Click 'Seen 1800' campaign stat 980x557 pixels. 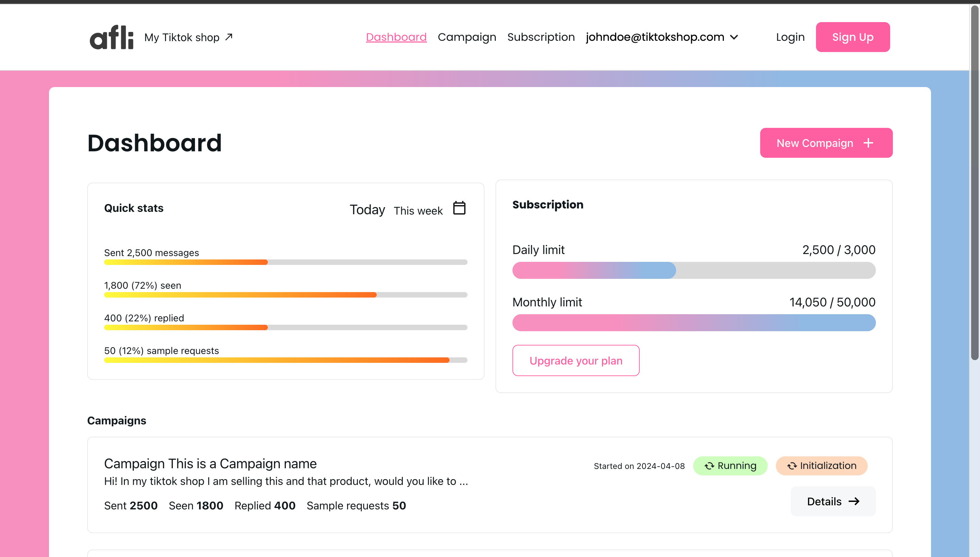tap(196, 505)
